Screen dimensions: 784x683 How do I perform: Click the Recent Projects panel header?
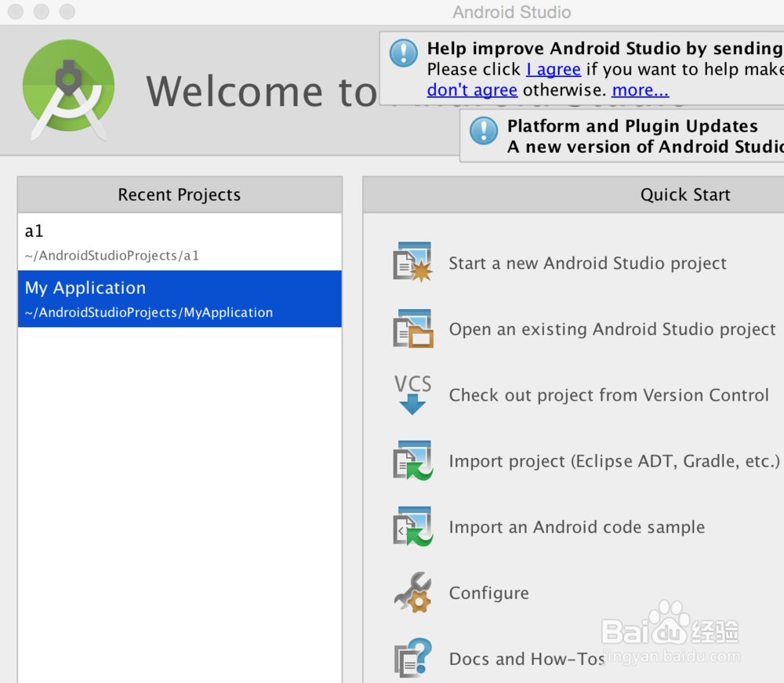click(179, 194)
